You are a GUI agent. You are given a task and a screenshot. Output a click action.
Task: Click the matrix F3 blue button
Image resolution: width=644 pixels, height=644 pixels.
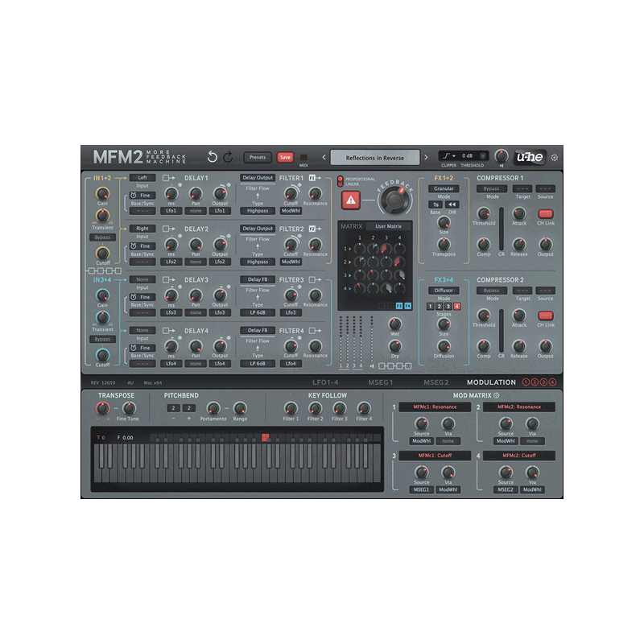pos(398,306)
